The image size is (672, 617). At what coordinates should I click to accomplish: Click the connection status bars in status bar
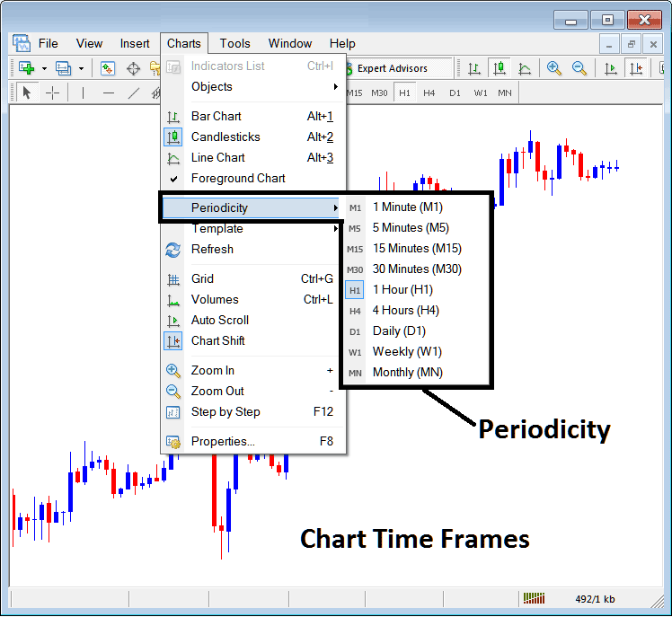pyautogui.click(x=534, y=599)
